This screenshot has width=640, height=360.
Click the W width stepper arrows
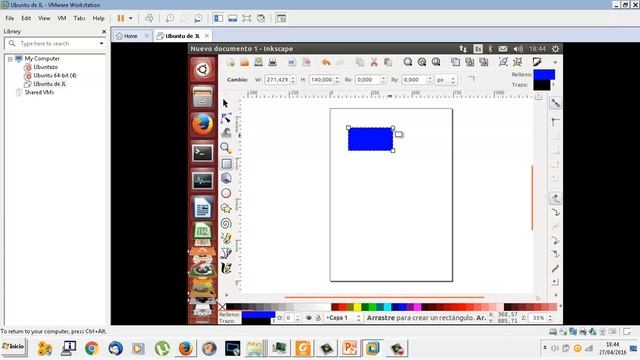coord(293,80)
